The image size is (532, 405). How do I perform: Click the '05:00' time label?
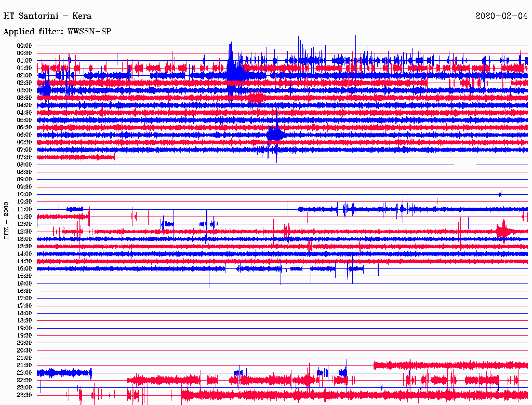[x=24, y=120]
